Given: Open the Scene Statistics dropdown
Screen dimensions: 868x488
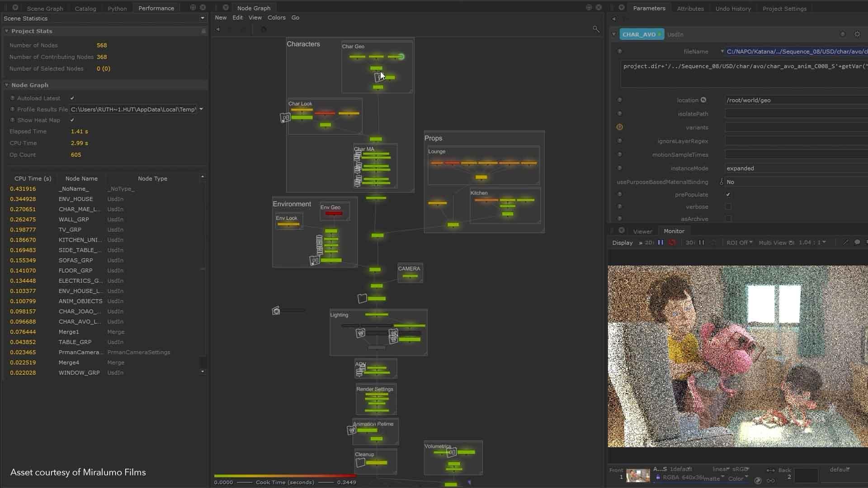Looking at the screenshot, I should tap(202, 19).
